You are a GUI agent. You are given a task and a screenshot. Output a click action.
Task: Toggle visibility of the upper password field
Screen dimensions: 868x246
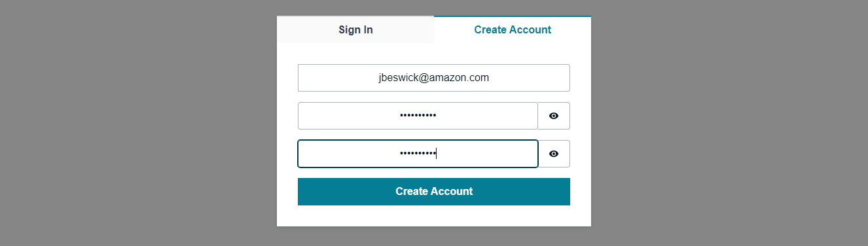click(554, 116)
